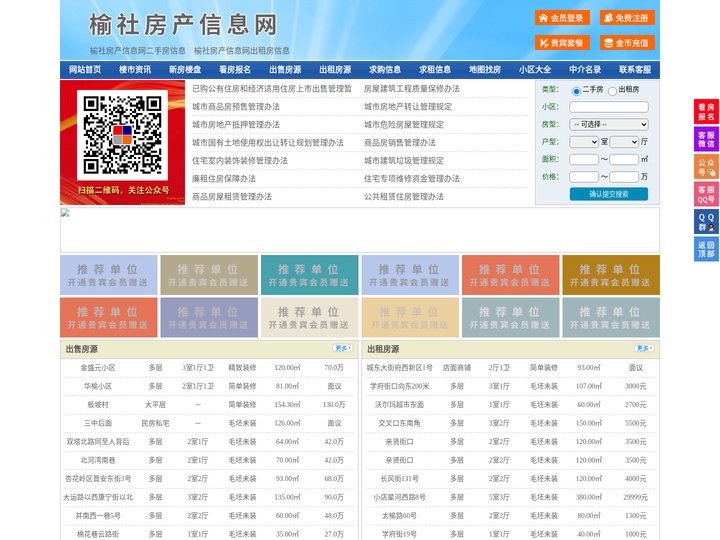Click the 小区 text input field
Screen dimensions: 720x540
point(609,107)
